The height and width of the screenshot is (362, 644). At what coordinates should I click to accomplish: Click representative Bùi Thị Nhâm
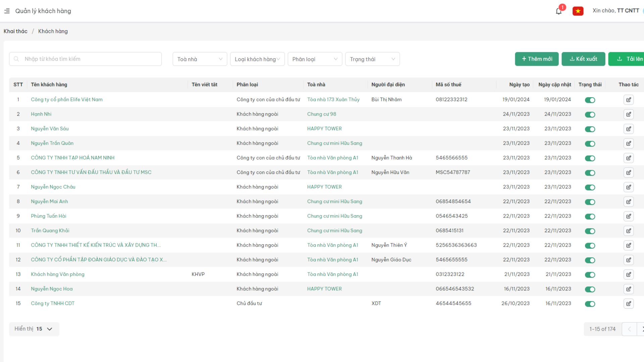coord(386,100)
